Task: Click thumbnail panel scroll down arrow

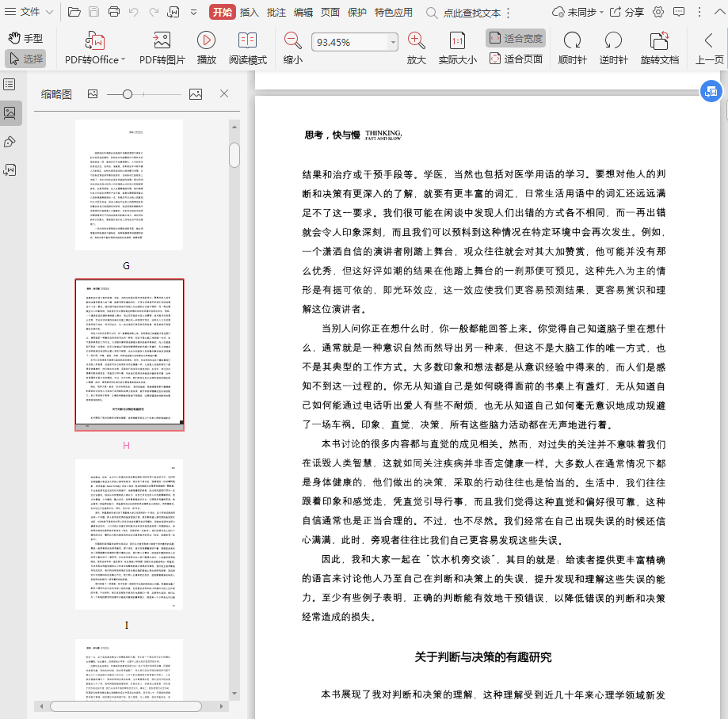Action: (234, 694)
